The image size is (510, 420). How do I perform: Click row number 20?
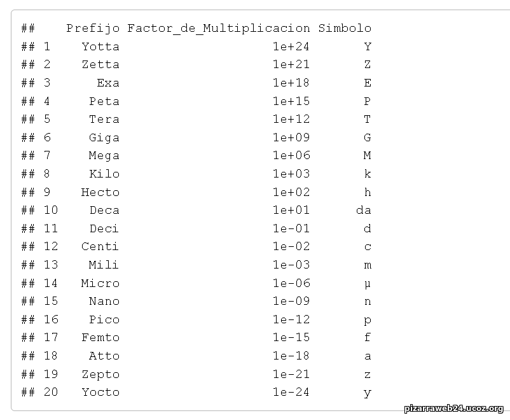click(50, 392)
